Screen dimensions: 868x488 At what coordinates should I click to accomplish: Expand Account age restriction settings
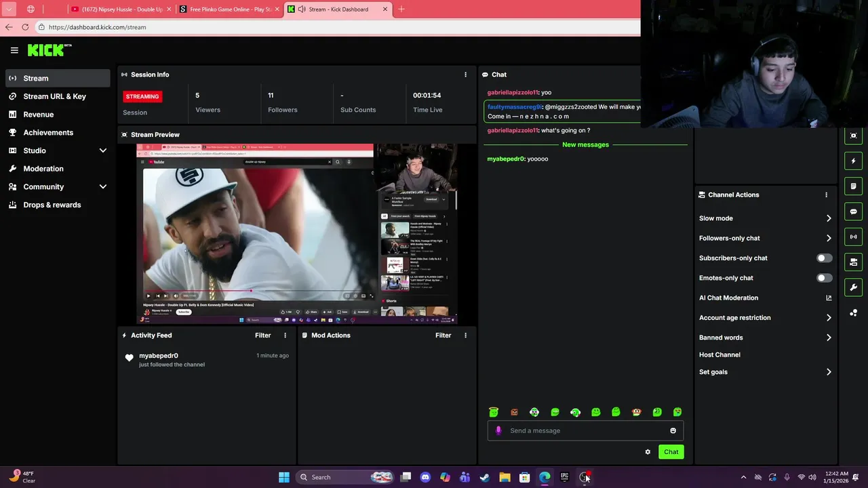[829, 317]
